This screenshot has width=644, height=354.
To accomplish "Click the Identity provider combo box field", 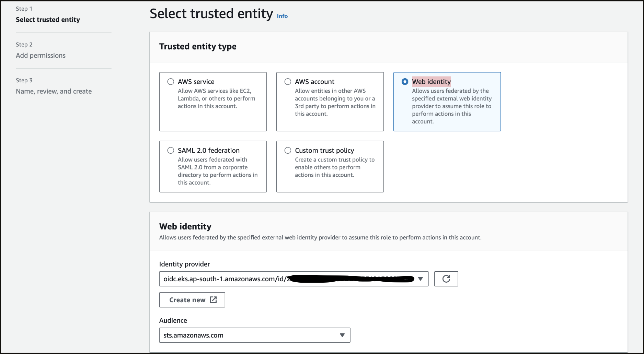I will tap(288, 279).
